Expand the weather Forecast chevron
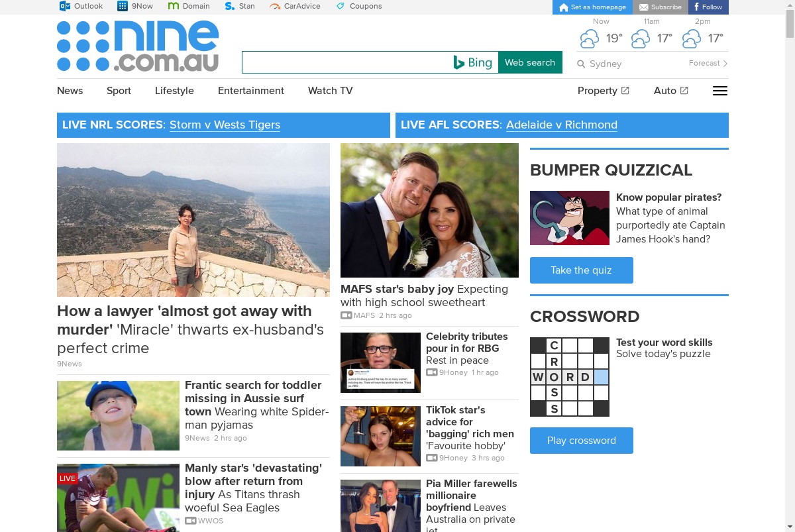The height and width of the screenshot is (532, 795). pos(725,64)
